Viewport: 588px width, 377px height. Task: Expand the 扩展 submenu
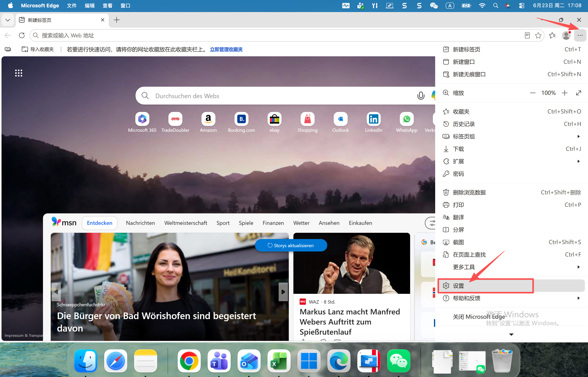coord(511,161)
